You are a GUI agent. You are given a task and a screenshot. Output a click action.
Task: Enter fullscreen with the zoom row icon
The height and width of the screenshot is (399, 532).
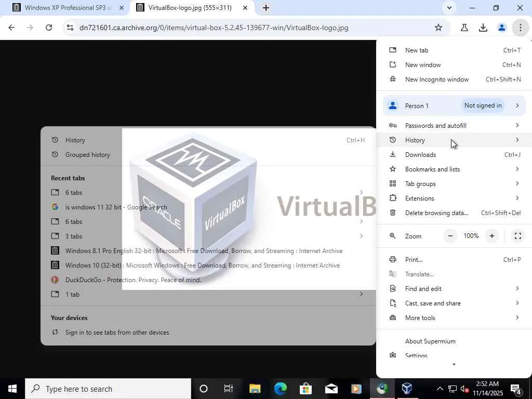tap(518, 236)
